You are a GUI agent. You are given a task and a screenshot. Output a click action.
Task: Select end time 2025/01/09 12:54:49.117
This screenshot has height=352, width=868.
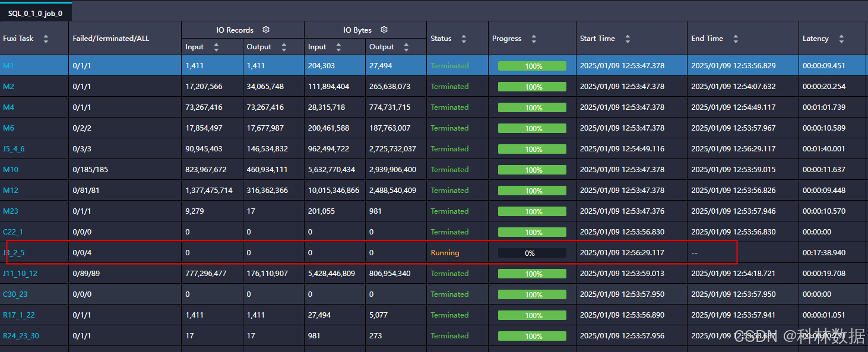click(733, 107)
